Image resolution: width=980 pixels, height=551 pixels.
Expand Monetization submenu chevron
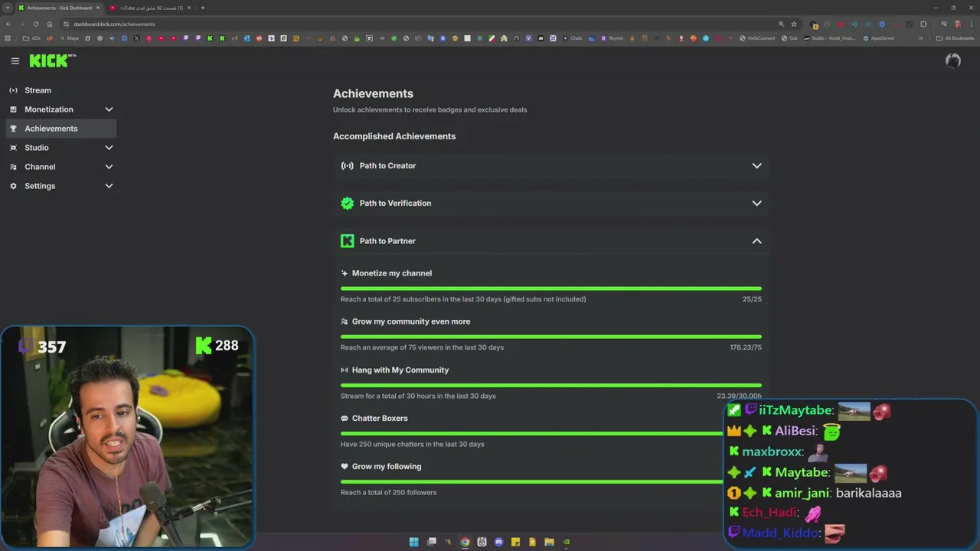pos(109,109)
